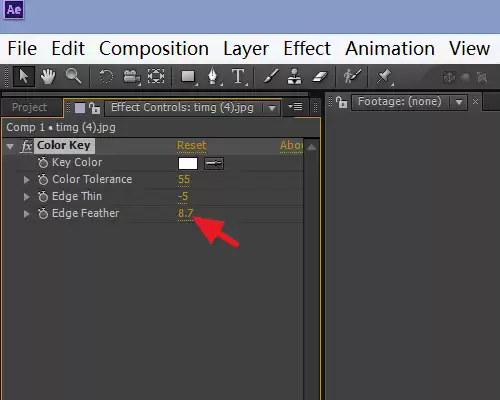This screenshot has width=500, height=400.
Task: Select the Clone Stamp tool
Action: coord(294,76)
